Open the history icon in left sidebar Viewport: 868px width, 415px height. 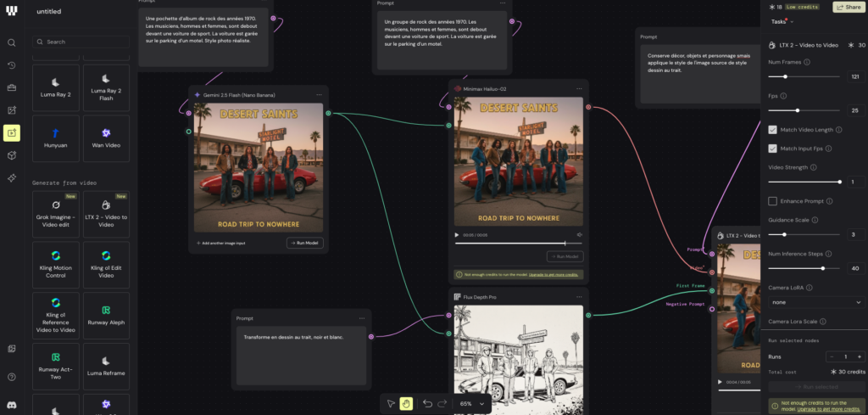pyautogui.click(x=12, y=65)
